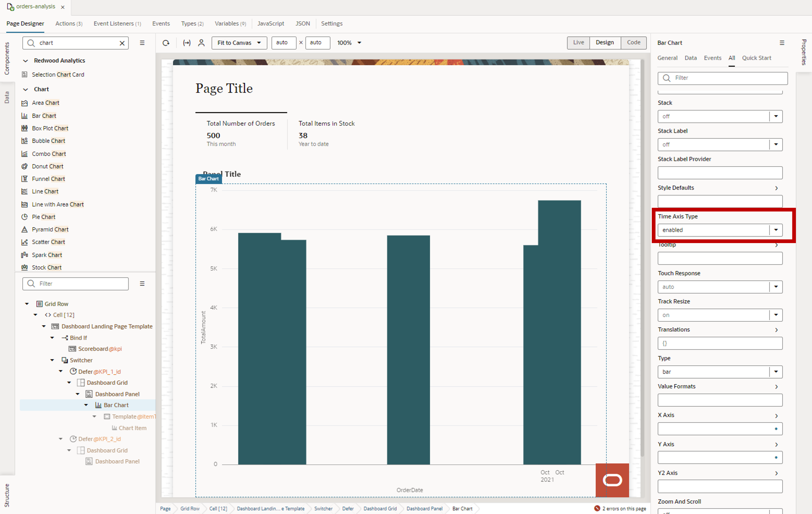
Task: Open the components panel hamburger menu icon
Action: (142, 43)
